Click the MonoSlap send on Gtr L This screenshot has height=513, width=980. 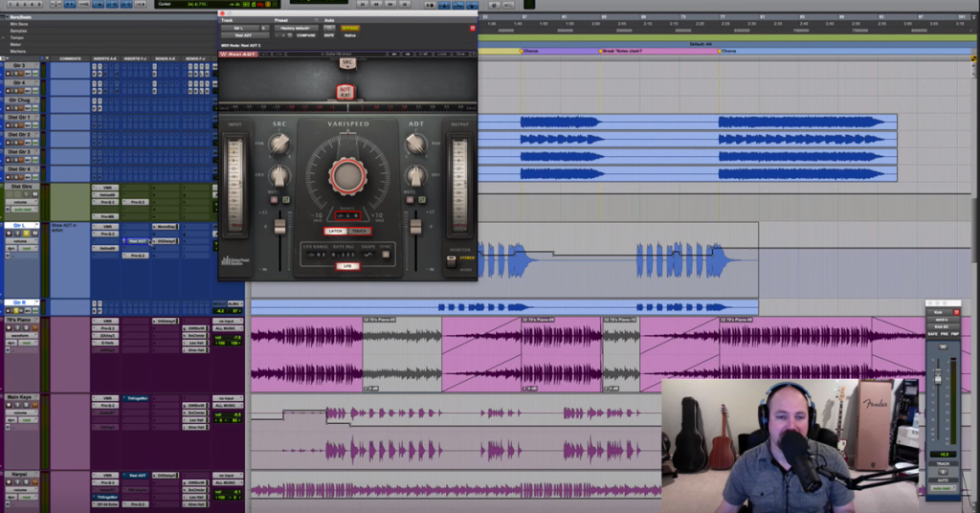point(166,226)
